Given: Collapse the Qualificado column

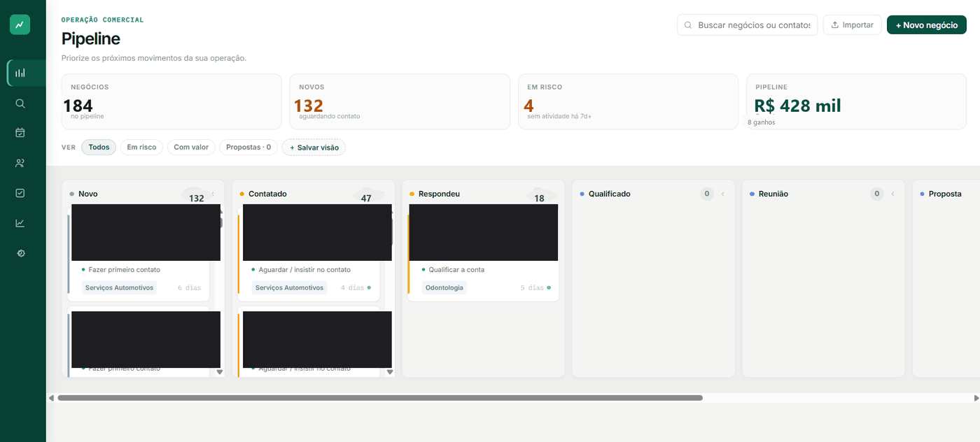Looking at the screenshot, I should point(722,194).
